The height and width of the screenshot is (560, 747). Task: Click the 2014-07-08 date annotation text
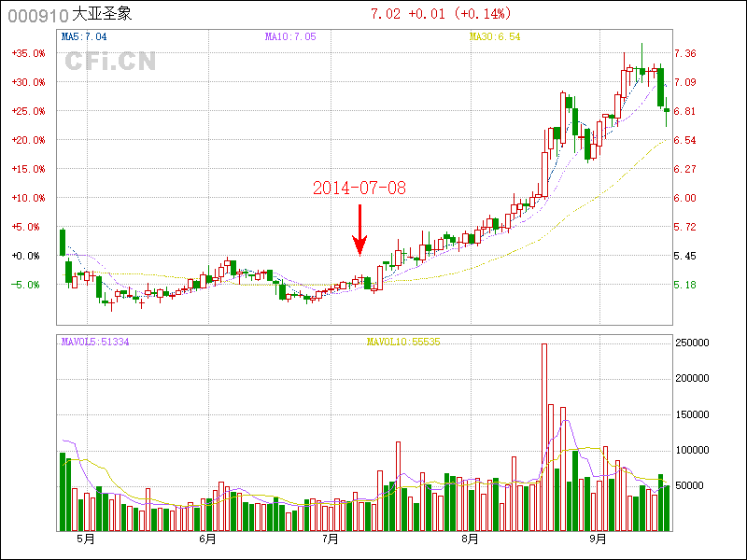[359, 188]
